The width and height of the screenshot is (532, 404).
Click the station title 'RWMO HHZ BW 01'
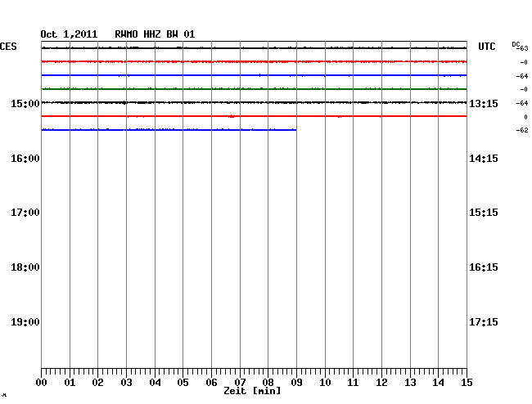155,34
